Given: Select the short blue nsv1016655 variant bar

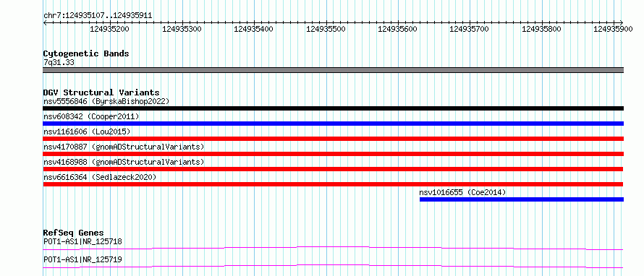Looking at the screenshot, I should [522, 199].
